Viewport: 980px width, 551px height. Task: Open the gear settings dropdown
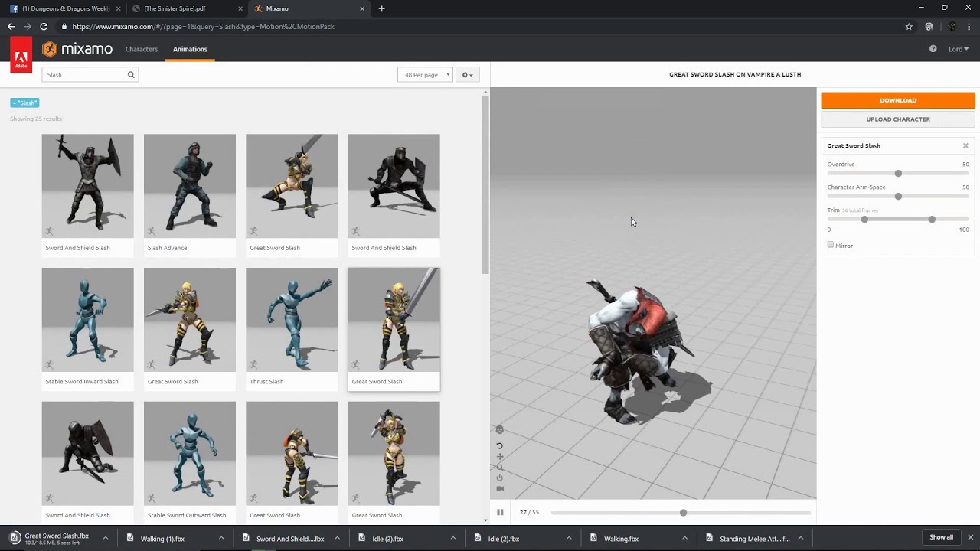467,75
